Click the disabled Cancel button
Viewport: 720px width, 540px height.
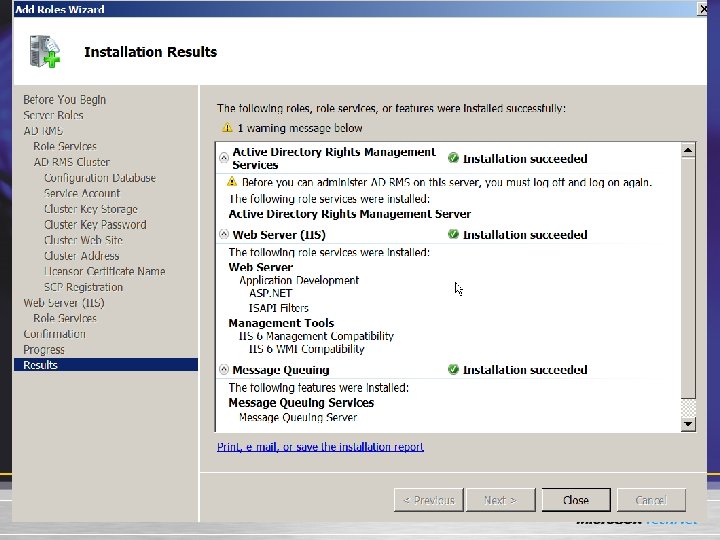[651, 500]
